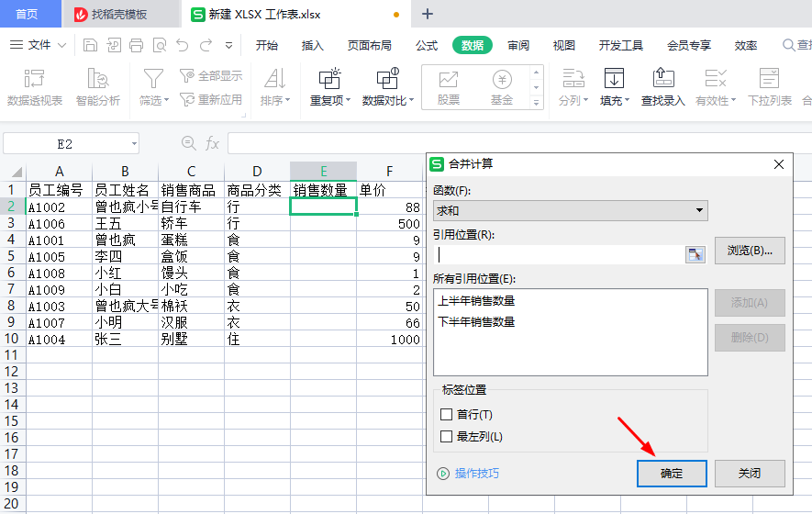812x514 pixels.
Task: Click the stocks (股票) data type
Action: click(449, 87)
